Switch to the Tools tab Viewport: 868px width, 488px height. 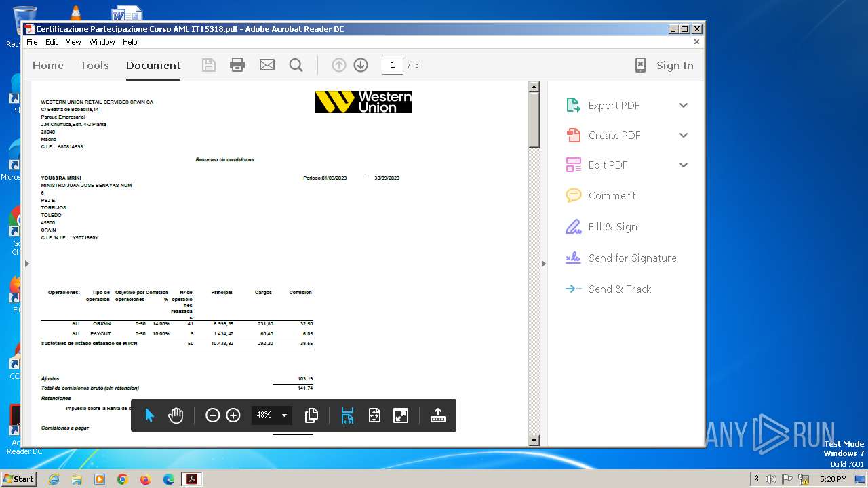(94, 65)
